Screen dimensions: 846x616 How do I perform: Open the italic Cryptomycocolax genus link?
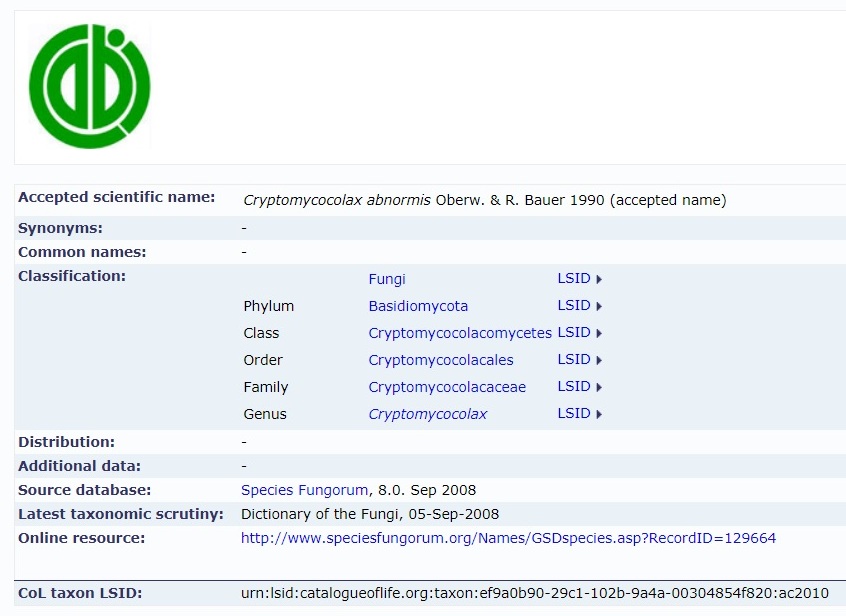pyautogui.click(x=428, y=414)
